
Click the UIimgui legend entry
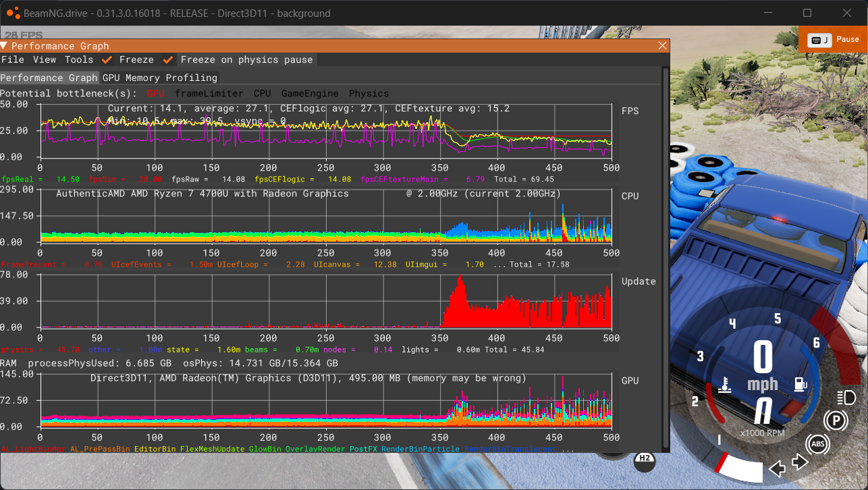pos(444,265)
